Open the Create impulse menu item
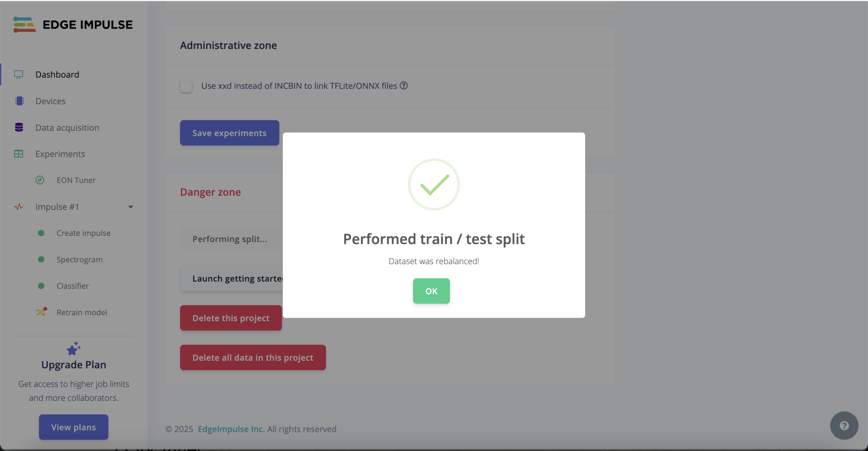 click(83, 233)
